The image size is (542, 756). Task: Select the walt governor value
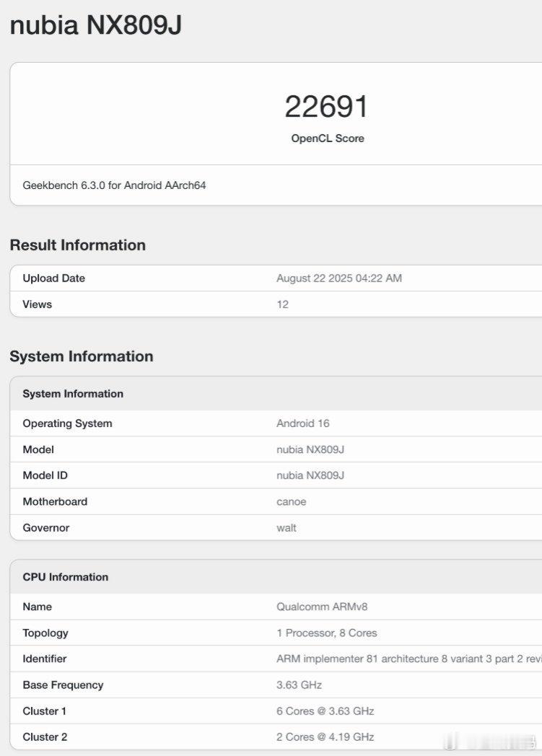point(287,528)
